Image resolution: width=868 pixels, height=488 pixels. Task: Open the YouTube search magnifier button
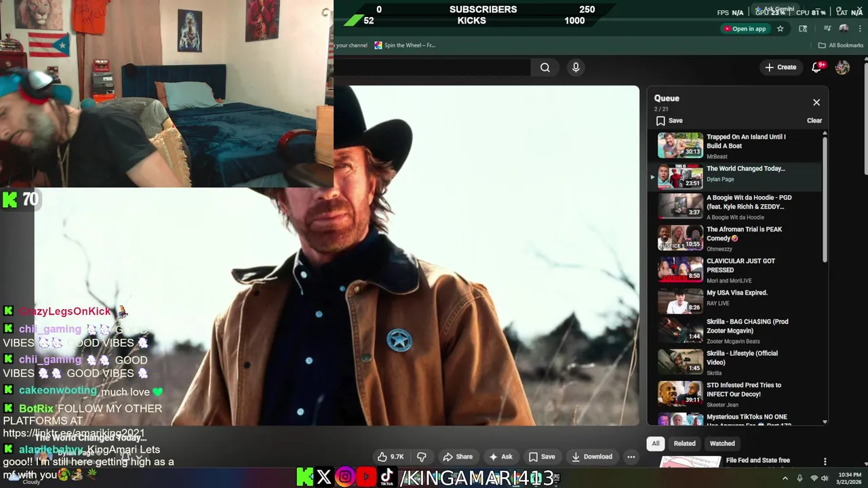pos(545,67)
